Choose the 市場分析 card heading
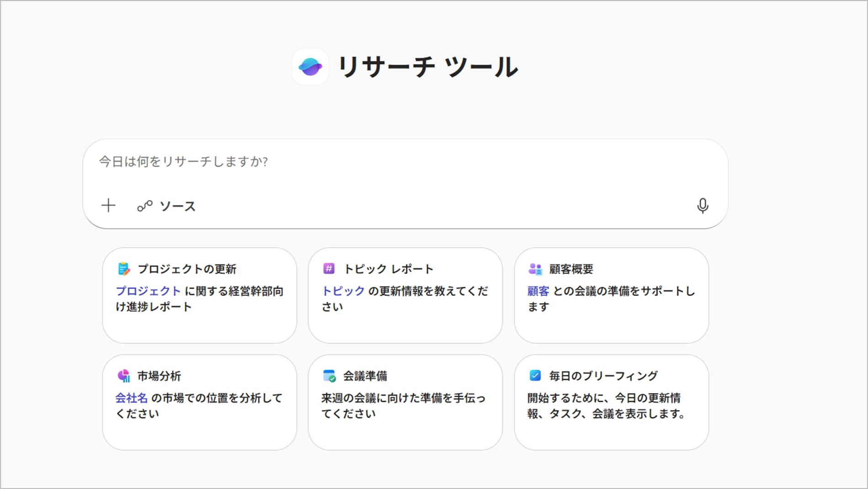Screen dimensions: 868x489 click(x=159, y=376)
